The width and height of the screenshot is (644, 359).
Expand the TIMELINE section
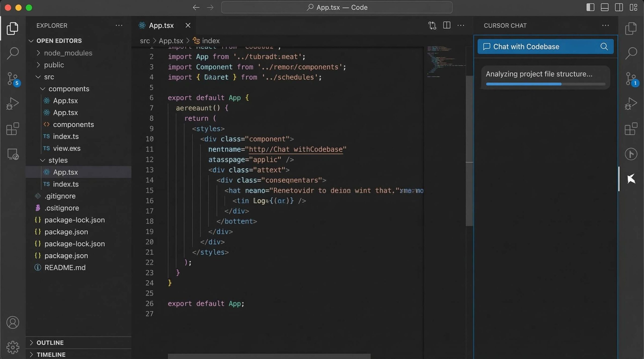pos(78,354)
